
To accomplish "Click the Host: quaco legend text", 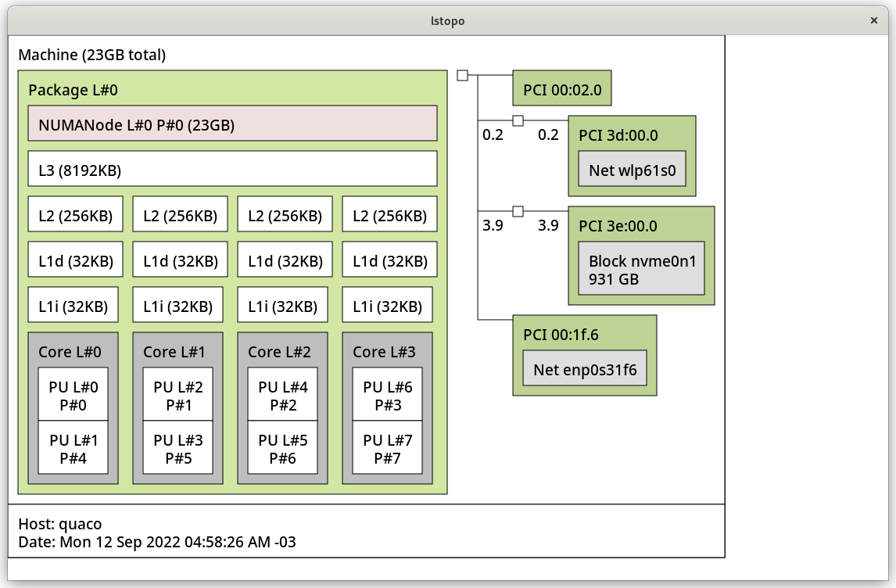I will click(60, 524).
